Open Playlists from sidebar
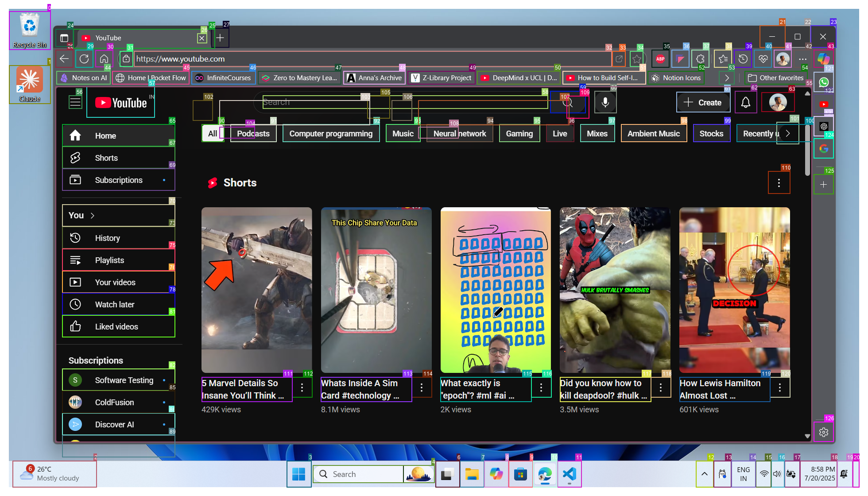Screen dimensions: 868x496 119,260
